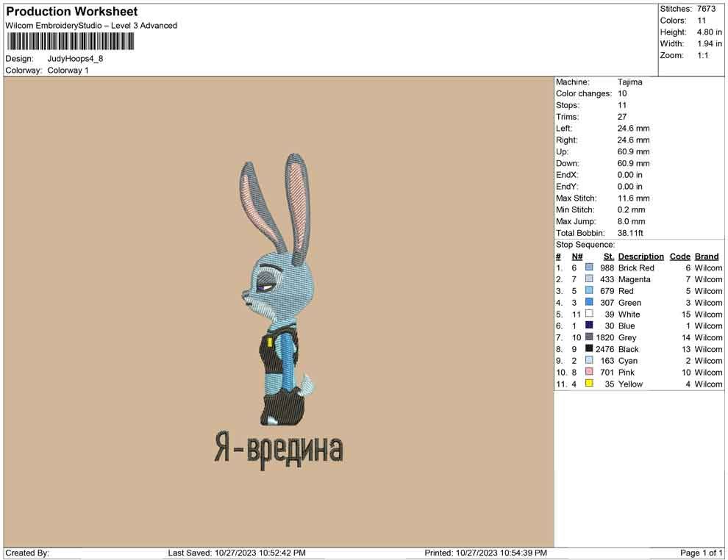Click the Up value 60.9 mm
Image resolution: width=728 pixels, height=560 pixels.
click(633, 151)
